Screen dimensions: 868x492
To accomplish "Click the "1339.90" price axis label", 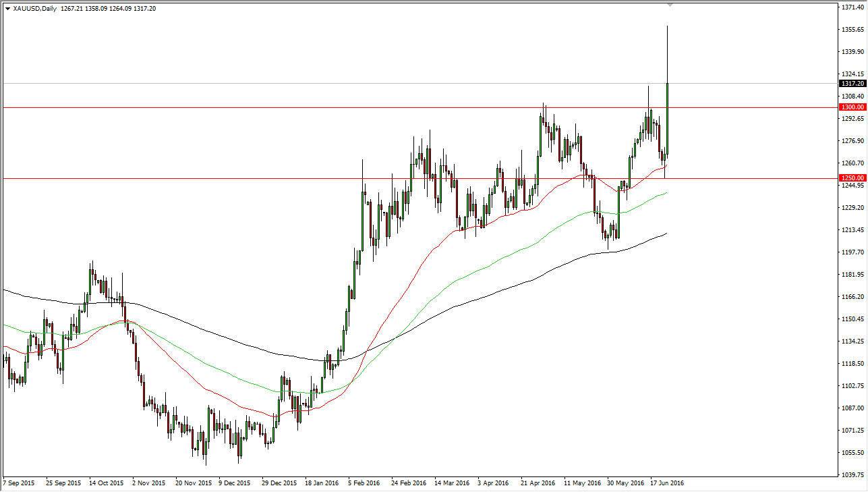I will [x=852, y=52].
